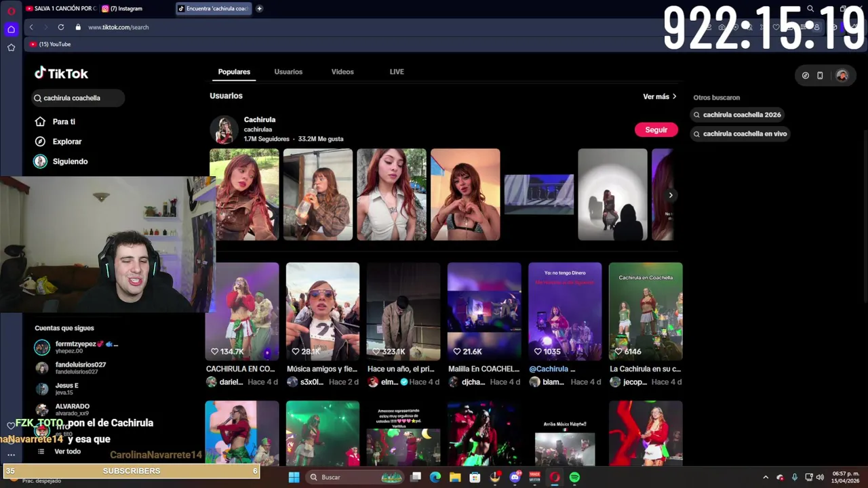
Task: Open volume control in system tray
Action: (x=820, y=477)
